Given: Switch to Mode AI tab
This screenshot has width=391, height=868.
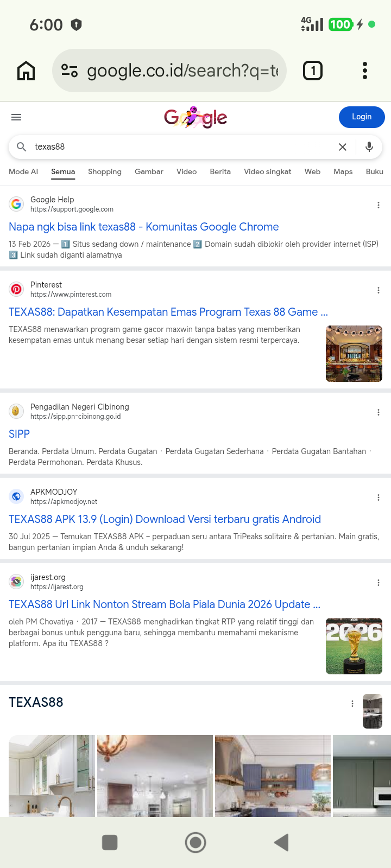Looking at the screenshot, I should (23, 171).
